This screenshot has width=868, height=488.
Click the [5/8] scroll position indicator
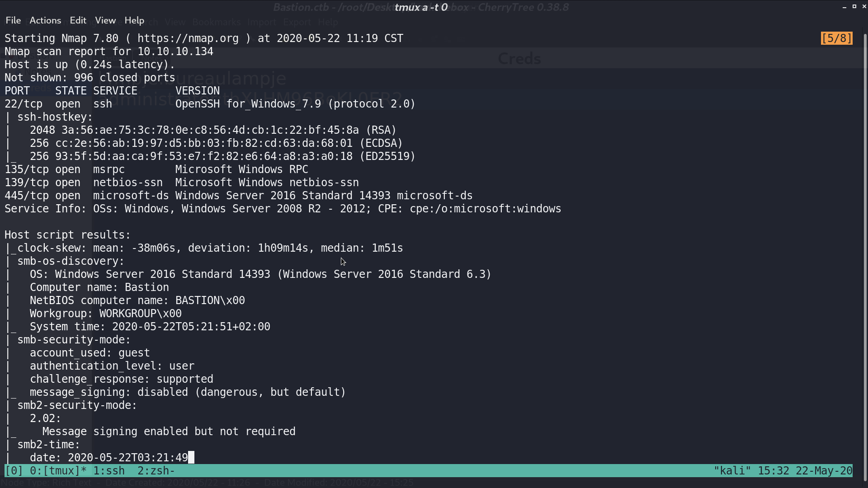[x=837, y=38]
